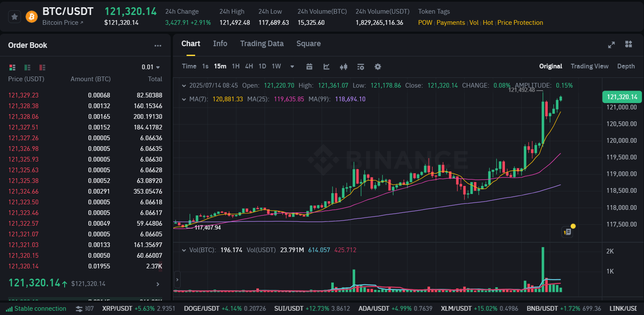Switch to Depth chart view
The width and height of the screenshot is (644, 315).
pyautogui.click(x=626, y=66)
